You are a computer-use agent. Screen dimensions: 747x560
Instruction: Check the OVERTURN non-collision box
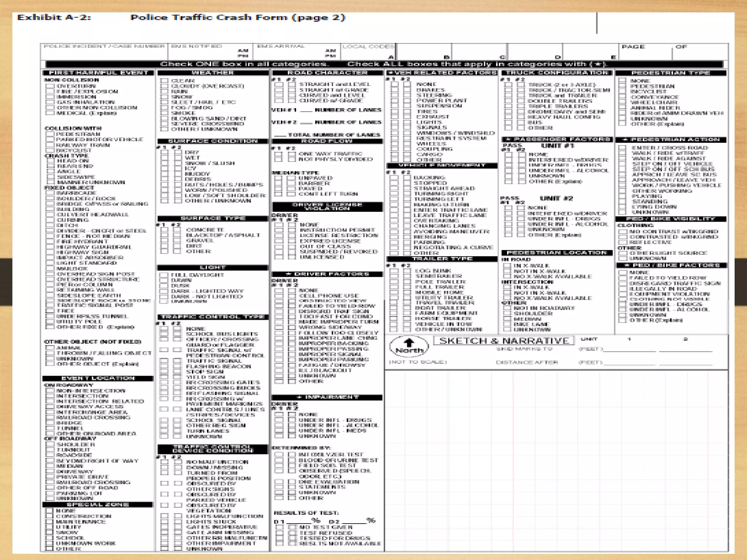(50, 86)
